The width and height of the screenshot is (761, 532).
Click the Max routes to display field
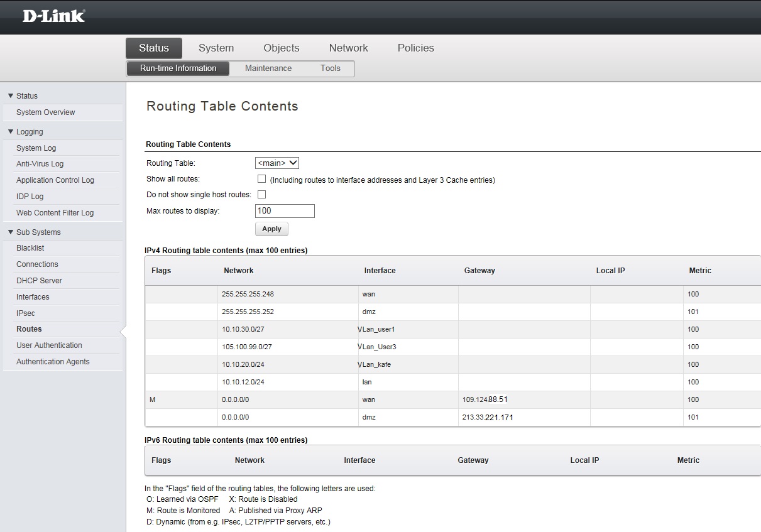pyautogui.click(x=285, y=211)
